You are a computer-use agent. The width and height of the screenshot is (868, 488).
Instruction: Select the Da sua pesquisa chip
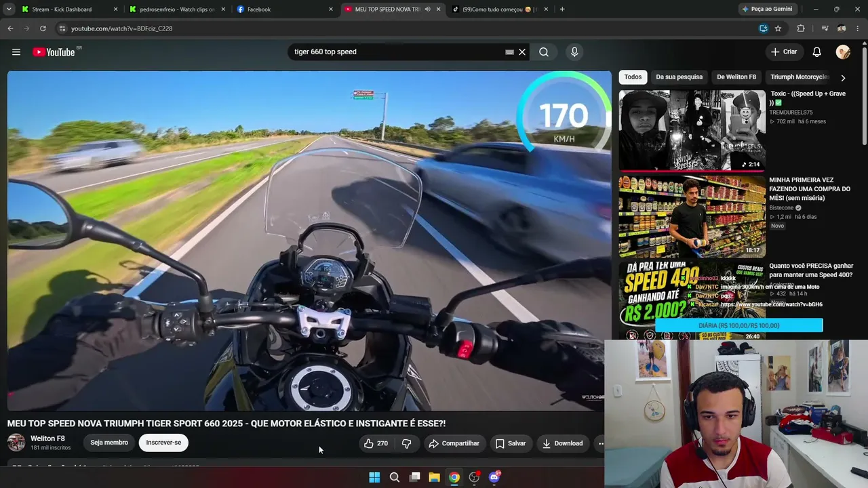[679, 77]
